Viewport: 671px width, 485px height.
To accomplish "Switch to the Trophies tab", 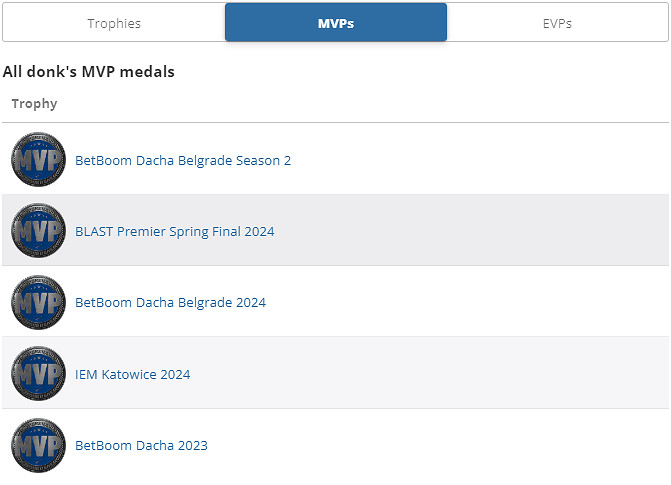I will [x=114, y=23].
